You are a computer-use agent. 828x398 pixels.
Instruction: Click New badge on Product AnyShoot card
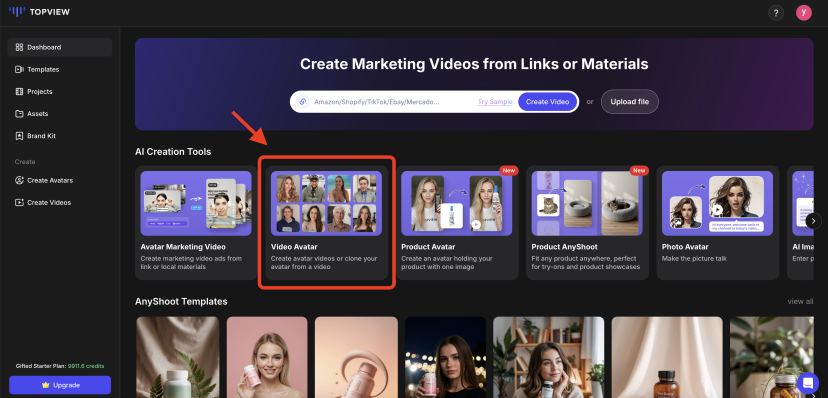click(x=639, y=170)
